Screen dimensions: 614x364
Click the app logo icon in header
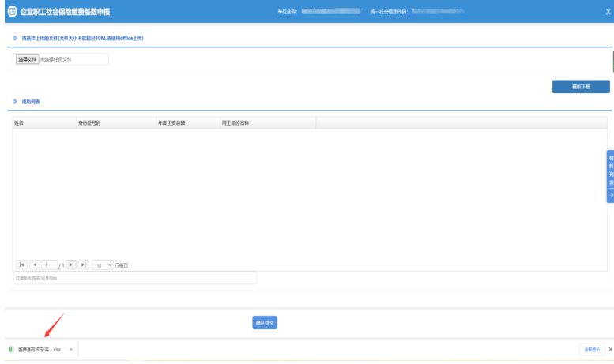pyautogui.click(x=11, y=11)
